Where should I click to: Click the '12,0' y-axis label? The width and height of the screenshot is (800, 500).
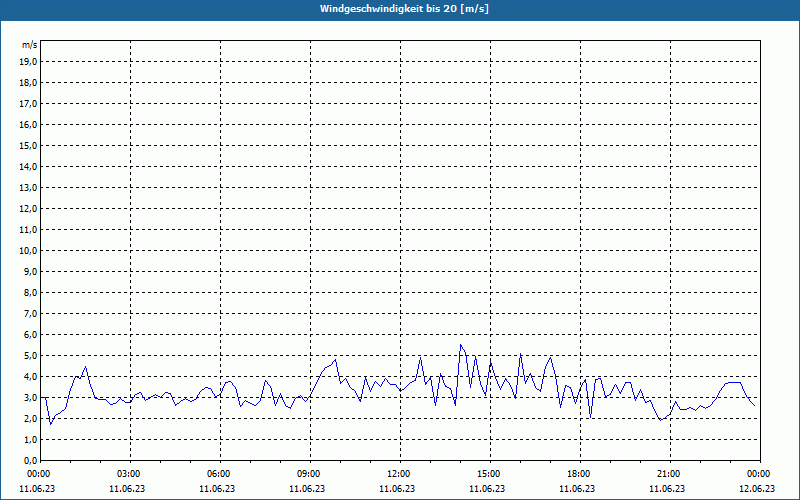(28, 209)
